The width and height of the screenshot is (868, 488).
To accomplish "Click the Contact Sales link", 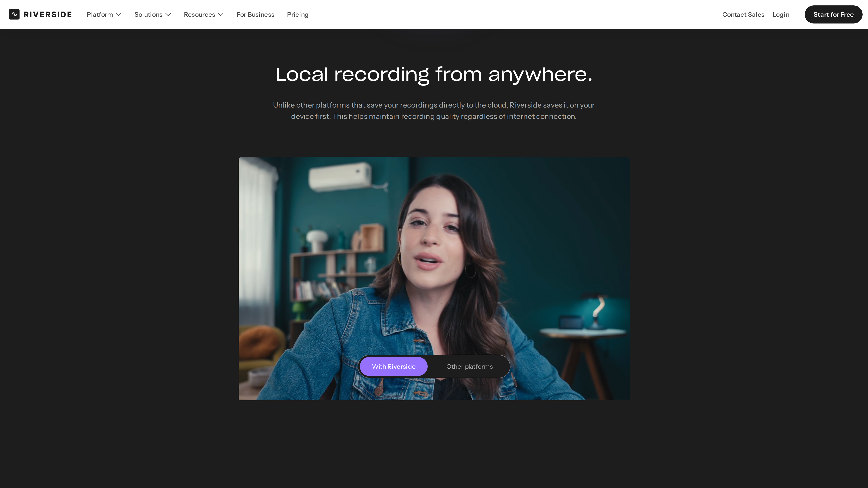I will [x=743, y=14].
